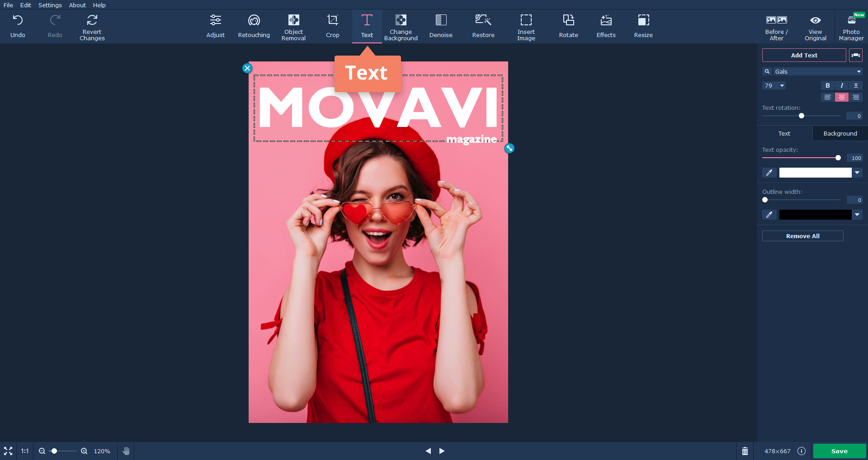Align text to the right

856,97
